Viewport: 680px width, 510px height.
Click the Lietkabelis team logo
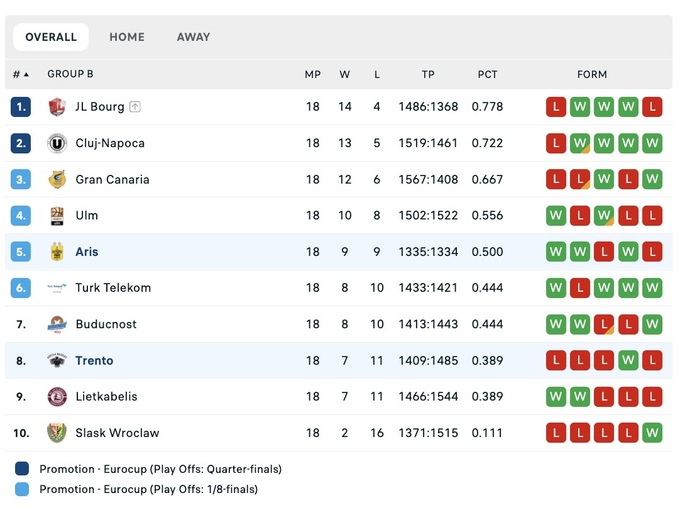[x=57, y=397]
